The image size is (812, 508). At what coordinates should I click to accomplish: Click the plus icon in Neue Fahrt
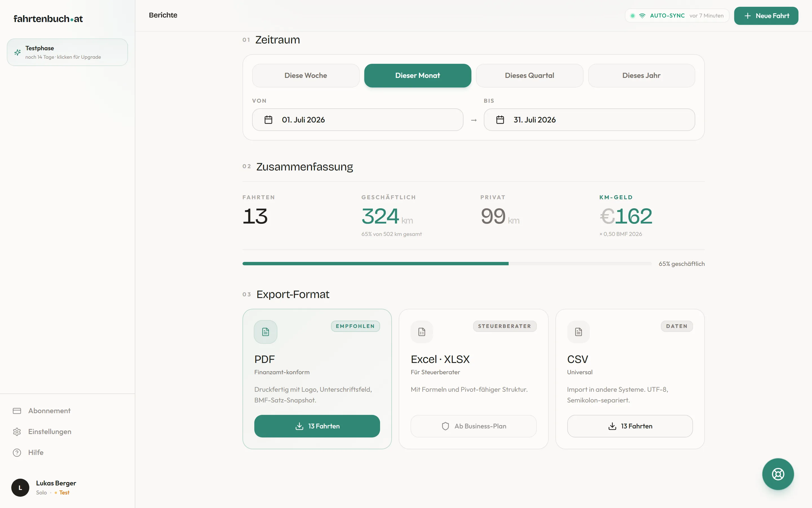coord(748,16)
